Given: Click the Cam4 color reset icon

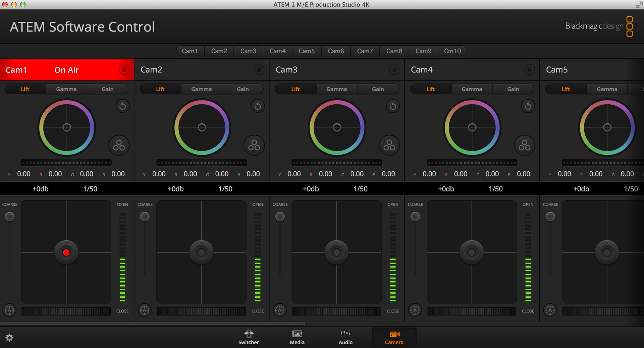Looking at the screenshot, I should pos(528,106).
